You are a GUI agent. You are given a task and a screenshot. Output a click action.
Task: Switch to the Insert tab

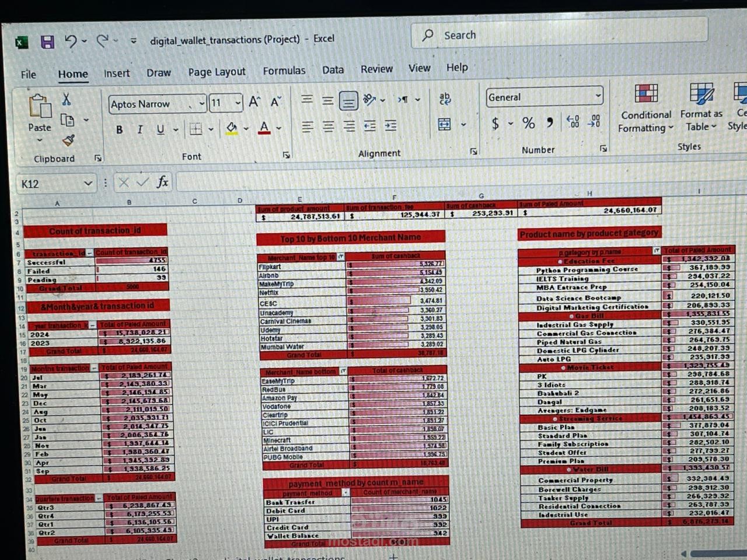point(117,73)
